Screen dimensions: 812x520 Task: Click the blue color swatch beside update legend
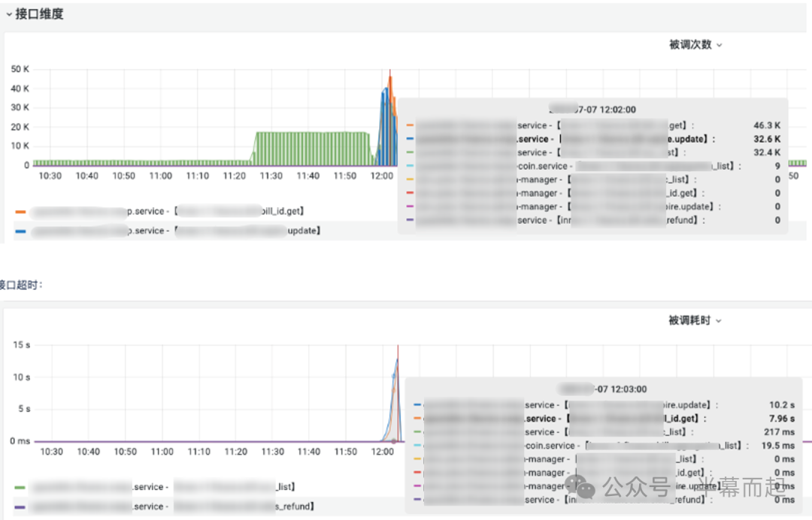click(21, 231)
